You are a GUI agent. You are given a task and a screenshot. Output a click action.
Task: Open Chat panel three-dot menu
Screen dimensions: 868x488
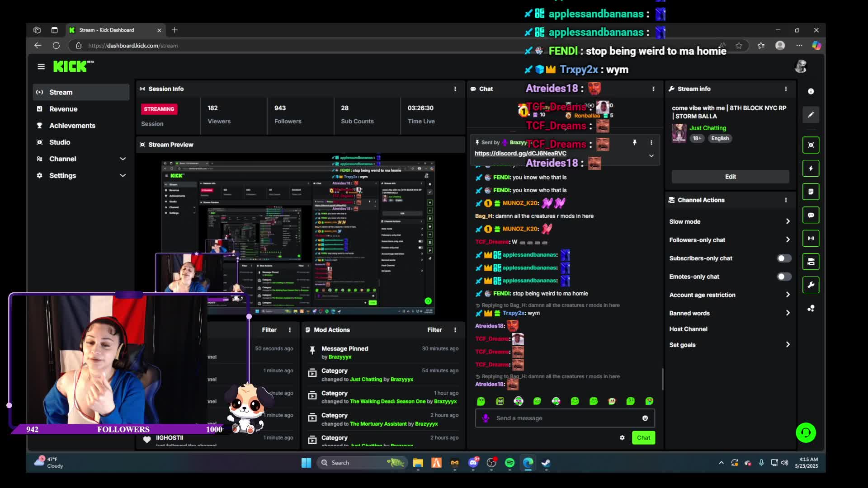click(653, 89)
